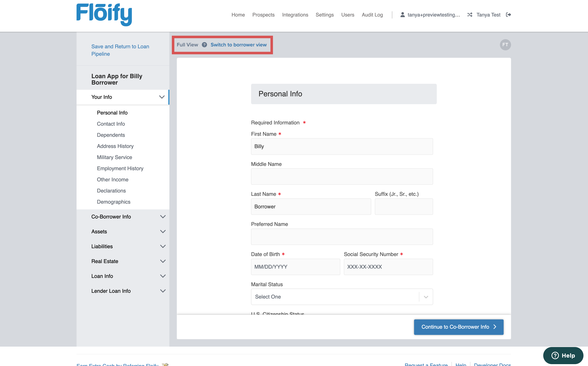Expand the Real Estate section
Viewport: 588px width, 366px height.
[x=163, y=261]
